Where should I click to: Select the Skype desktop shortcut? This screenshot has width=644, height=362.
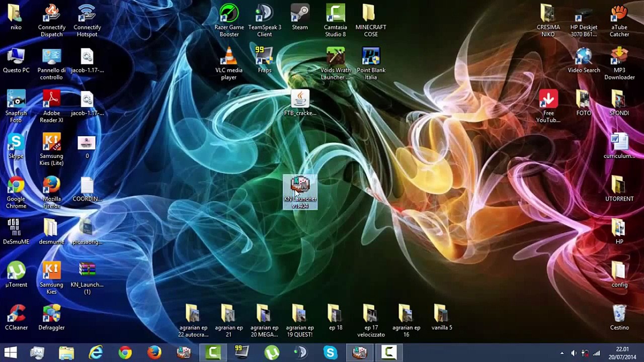click(x=16, y=146)
